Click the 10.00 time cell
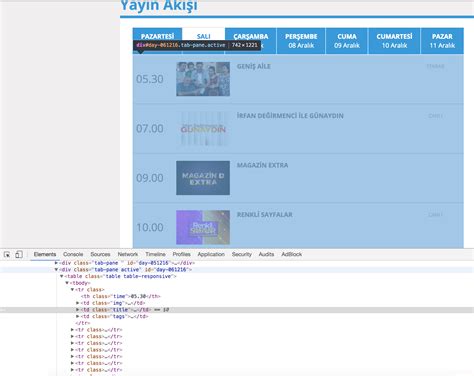The width and height of the screenshot is (474, 376). coord(150,227)
